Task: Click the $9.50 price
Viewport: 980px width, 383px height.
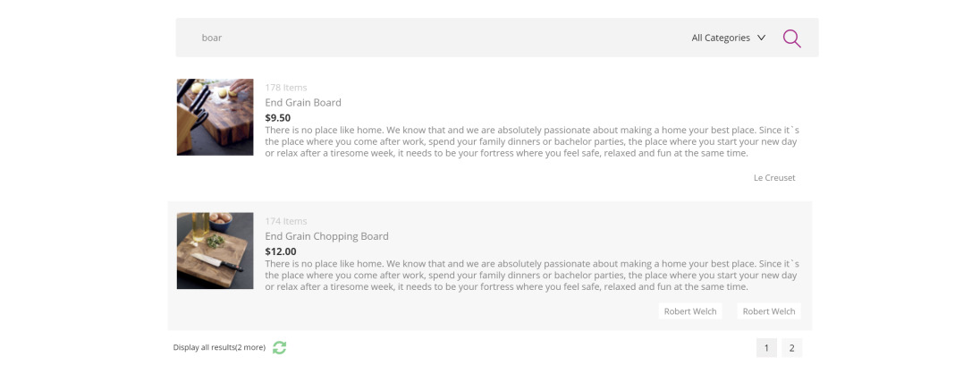Action: point(278,117)
